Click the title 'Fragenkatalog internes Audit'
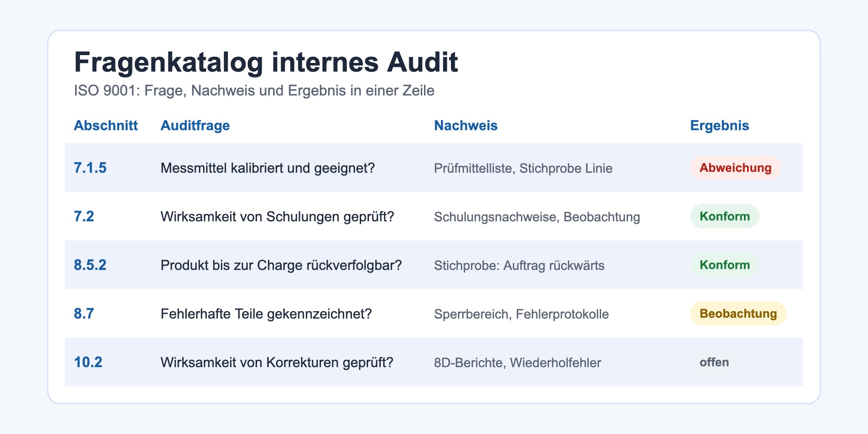The width and height of the screenshot is (868, 434). click(266, 62)
